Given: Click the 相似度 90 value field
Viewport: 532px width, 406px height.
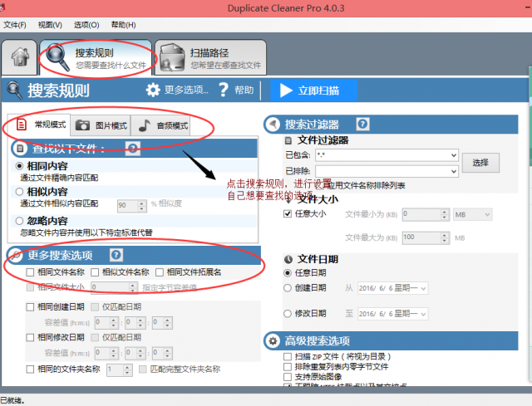Looking at the screenshot, I should tap(127, 206).
